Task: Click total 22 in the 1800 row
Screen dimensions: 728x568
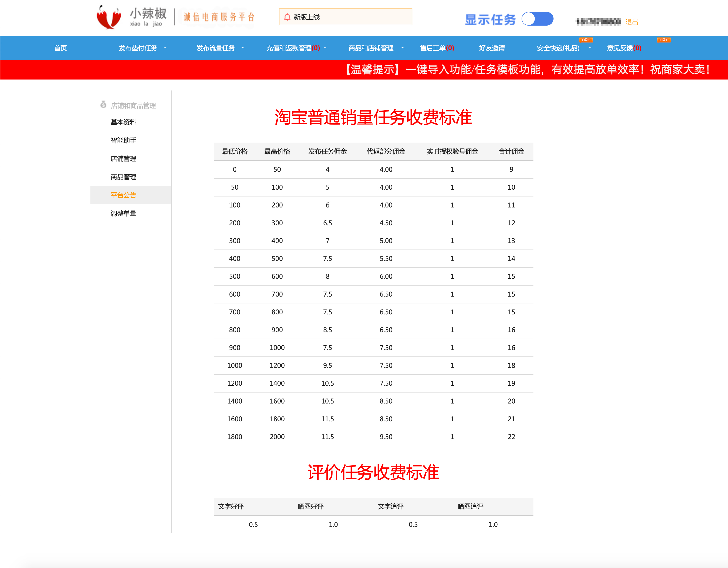Action: click(x=511, y=437)
